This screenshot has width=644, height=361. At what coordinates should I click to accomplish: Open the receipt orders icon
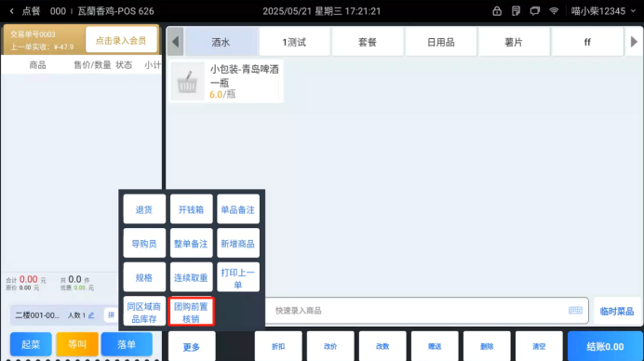coord(516,11)
